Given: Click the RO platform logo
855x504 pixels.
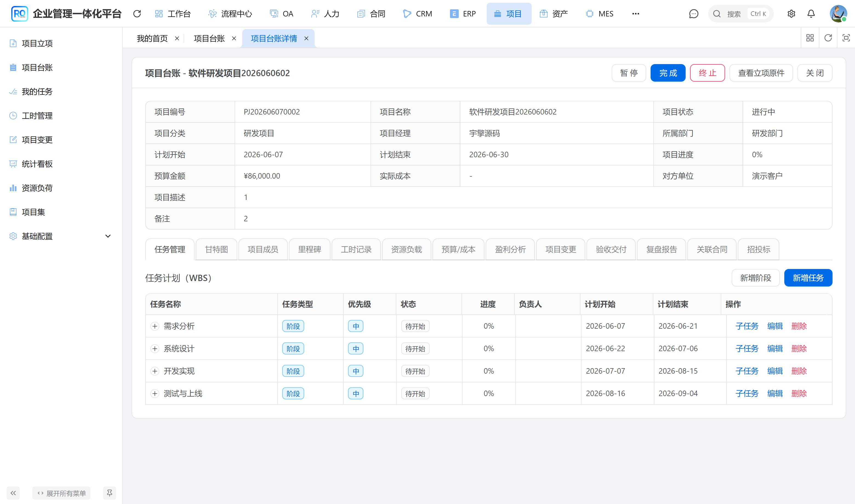Looking at the screenshot, I should 19,14.
